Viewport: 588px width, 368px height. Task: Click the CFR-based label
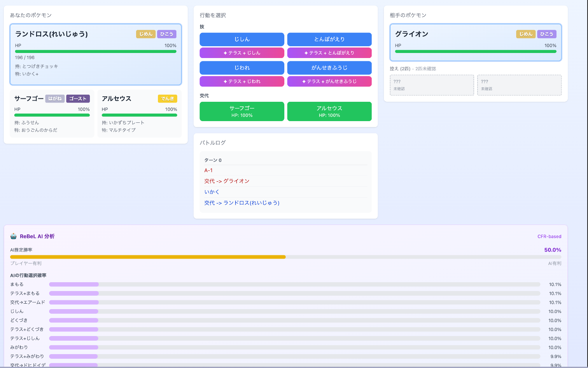(x=549, y=236)
